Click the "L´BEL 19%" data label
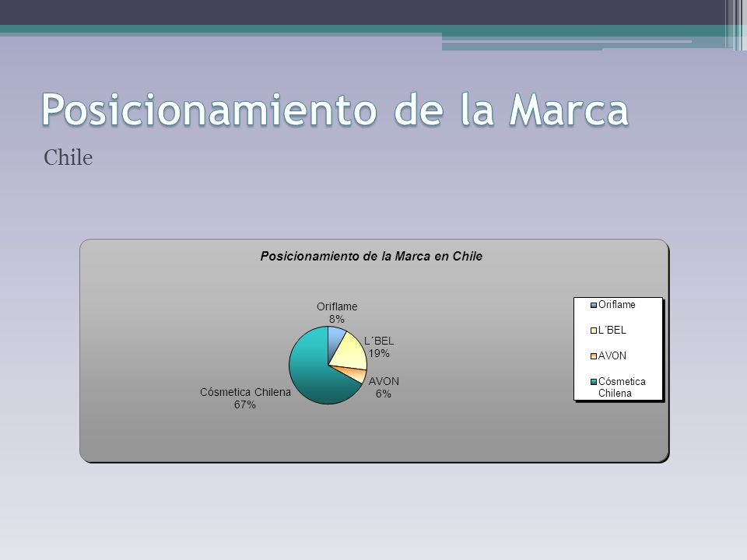This screenshot has height=560, width=747. tap(379, 347)
